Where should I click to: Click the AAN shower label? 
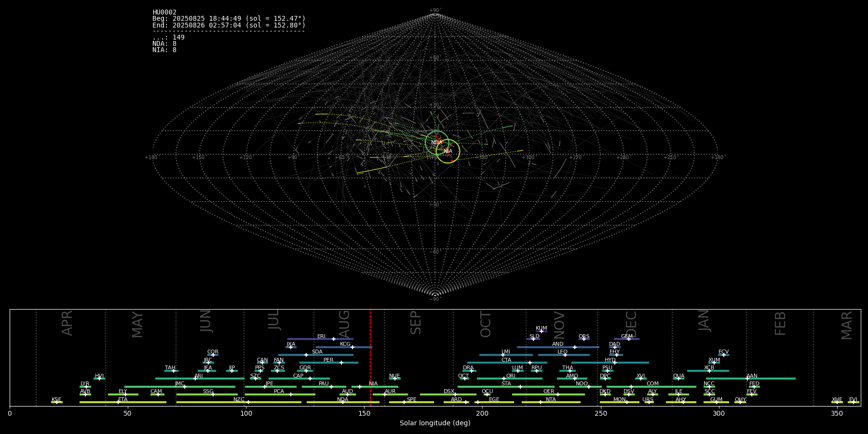pyautogui.click(x=752, y=376)
